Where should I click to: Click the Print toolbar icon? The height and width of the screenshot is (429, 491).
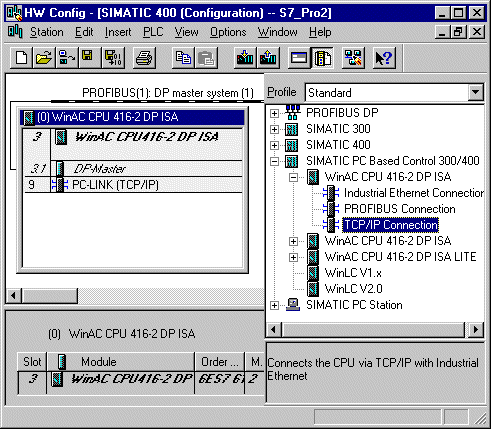point(144,58)
